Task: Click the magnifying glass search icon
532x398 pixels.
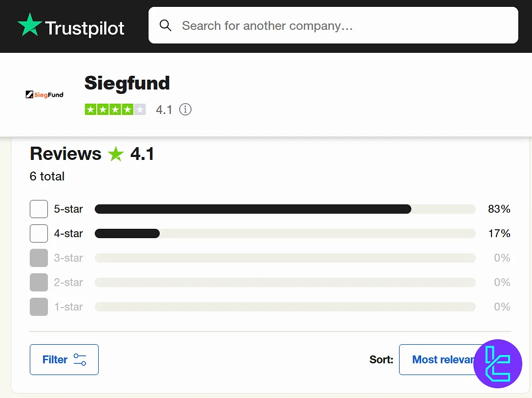Action: point(166,25)
